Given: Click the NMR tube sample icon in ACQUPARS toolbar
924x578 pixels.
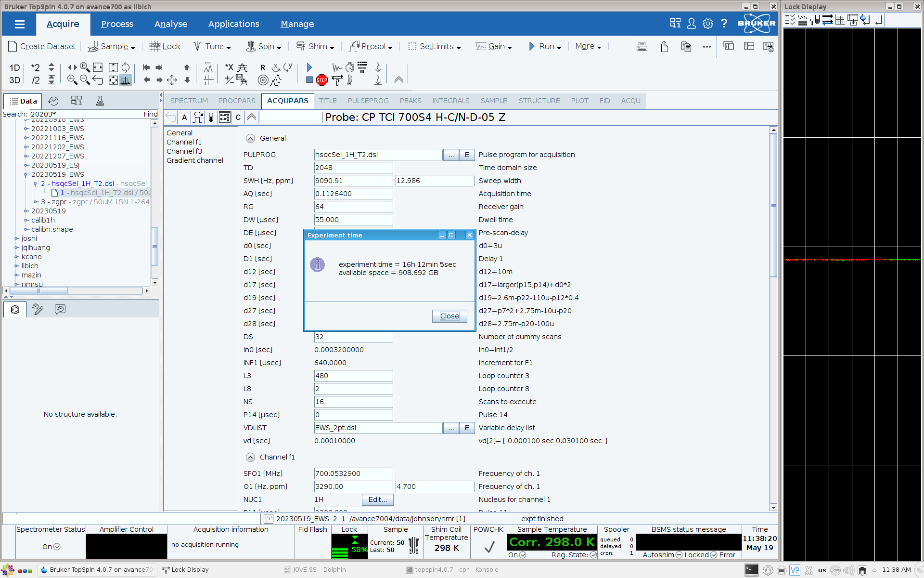Looking at the screenshot, I should click(211, 117).
